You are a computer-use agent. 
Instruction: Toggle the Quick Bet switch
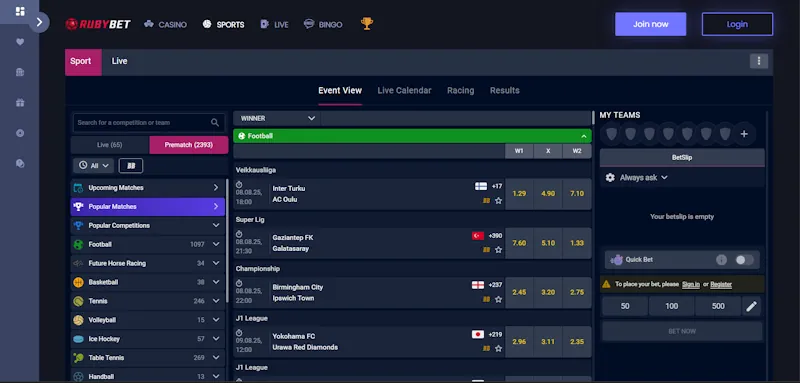(744, 260)
